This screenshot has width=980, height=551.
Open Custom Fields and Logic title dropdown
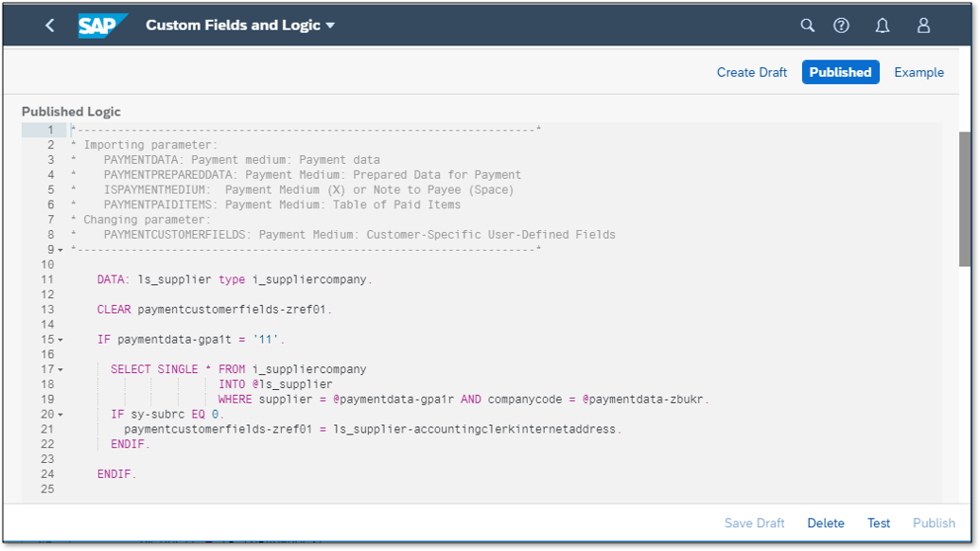coord(240,26)
